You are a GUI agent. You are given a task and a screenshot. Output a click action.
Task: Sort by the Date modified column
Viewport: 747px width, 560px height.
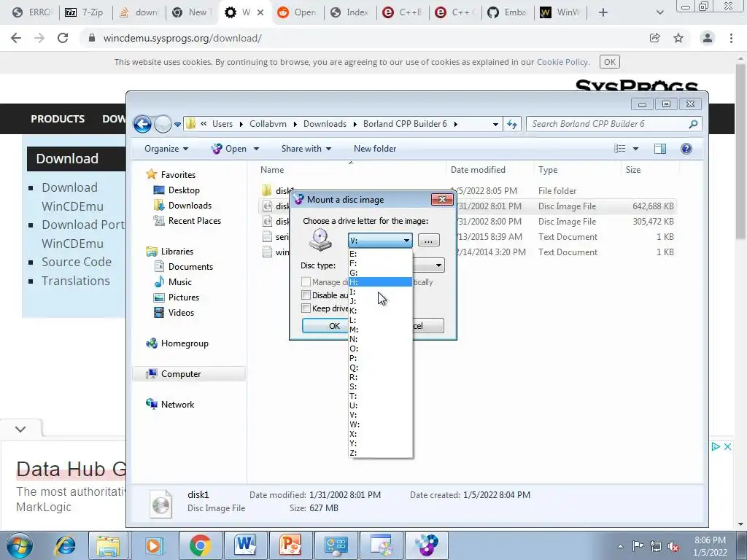click(x=478, y=169)
